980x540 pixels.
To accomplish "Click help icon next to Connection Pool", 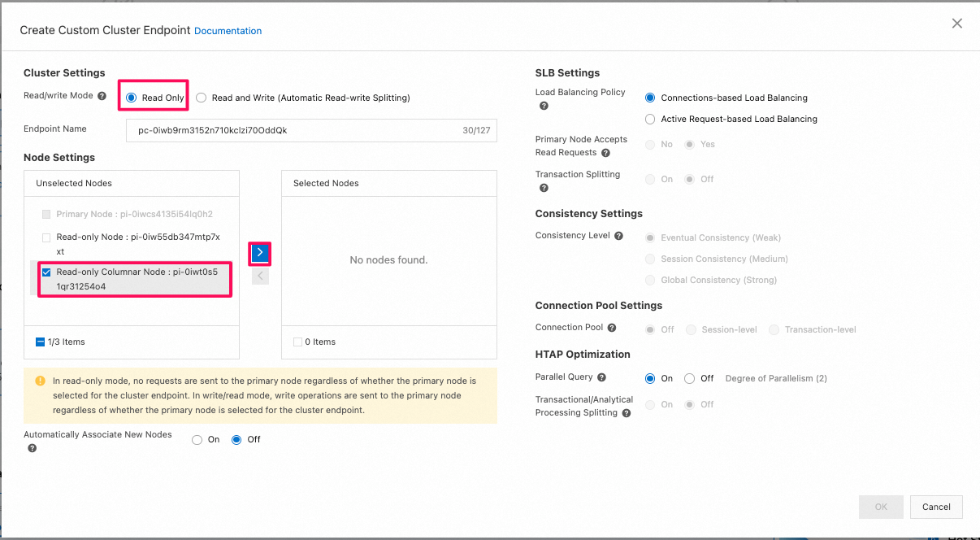I will coord(612,328).
